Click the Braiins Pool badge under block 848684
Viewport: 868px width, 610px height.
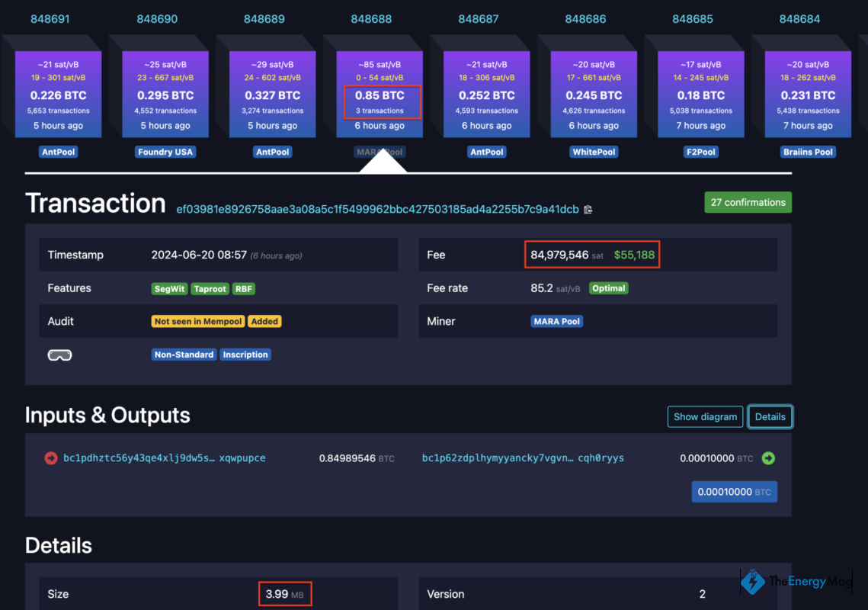808,152
